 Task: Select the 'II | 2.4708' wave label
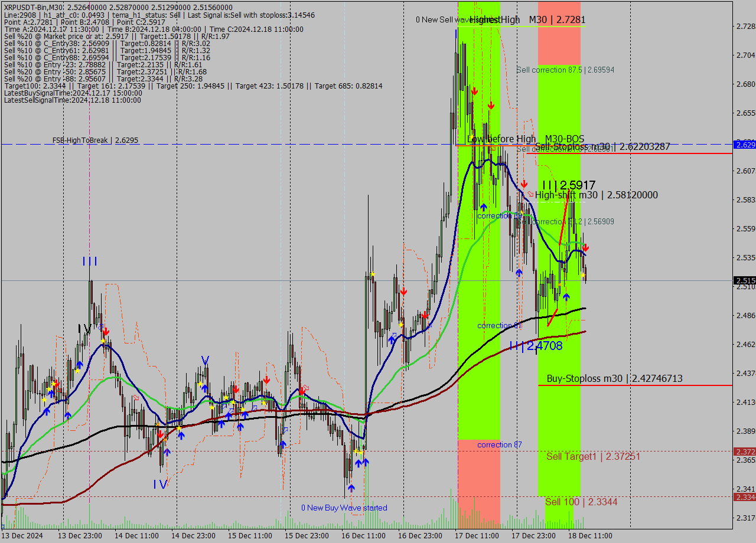pyautogui.click(x=536, y=346)
